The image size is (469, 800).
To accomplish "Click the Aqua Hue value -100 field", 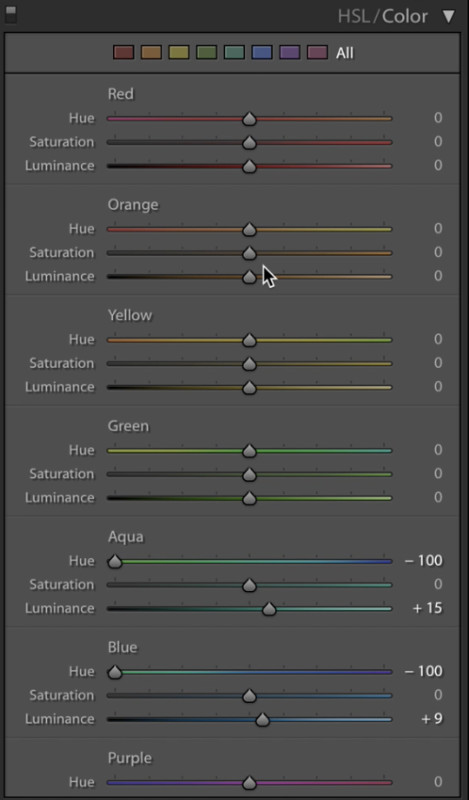I will [x=424, y=561].
